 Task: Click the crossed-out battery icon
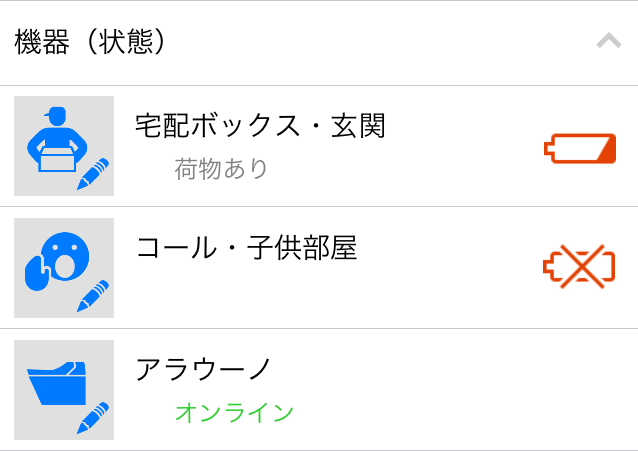[580, 267]
